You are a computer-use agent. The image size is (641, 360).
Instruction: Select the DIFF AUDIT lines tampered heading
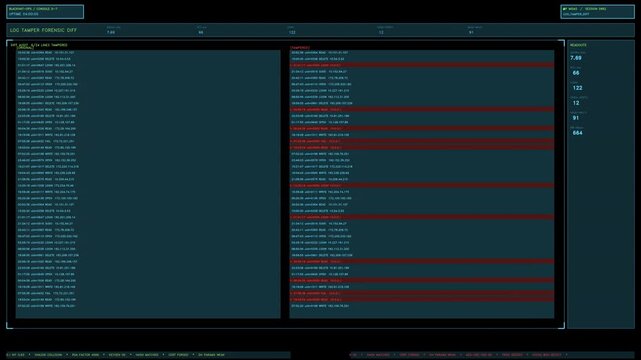39,45
